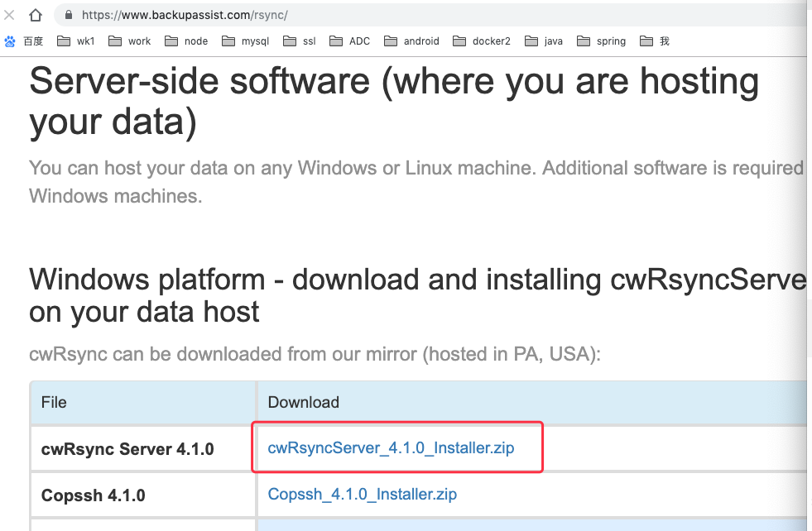Image resolution: width=812 pixels, height=531 pixels.
Task: Download Copssh_4.1.0_Installer.zip
Action: (x=362, y=494)
